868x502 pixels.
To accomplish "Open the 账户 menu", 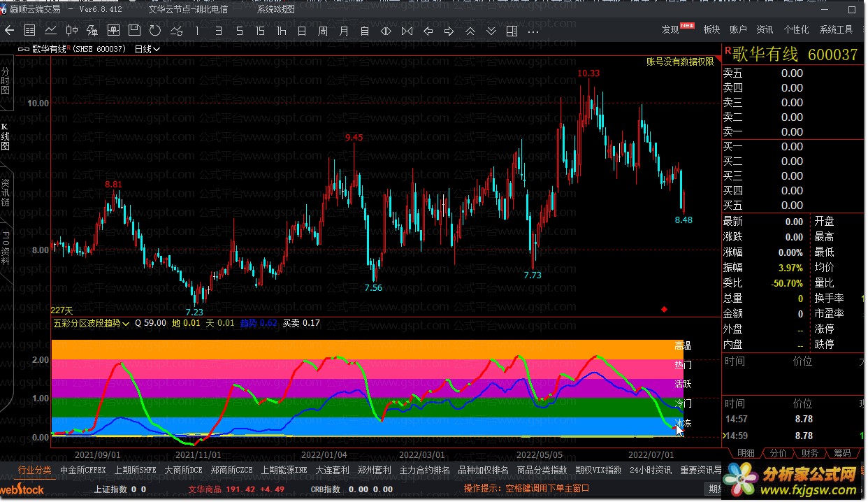I will tap(738, 29).
